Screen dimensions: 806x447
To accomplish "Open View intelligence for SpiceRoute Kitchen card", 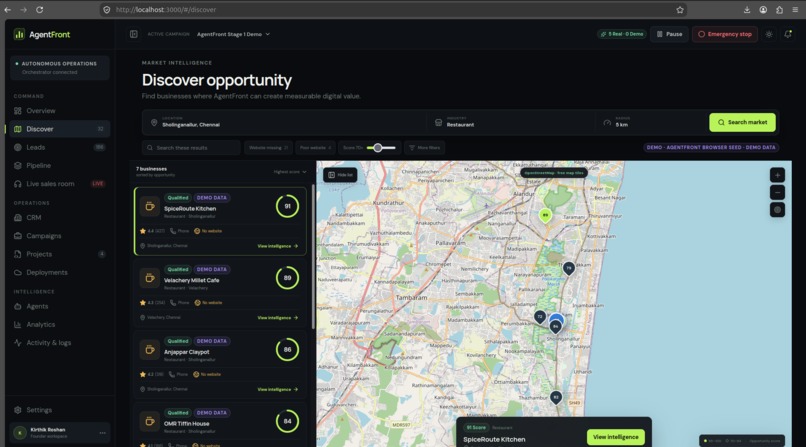I will (278, 246).
